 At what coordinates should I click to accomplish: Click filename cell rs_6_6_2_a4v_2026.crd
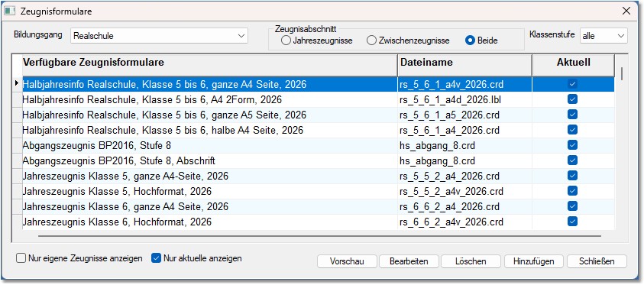[464, 222]
